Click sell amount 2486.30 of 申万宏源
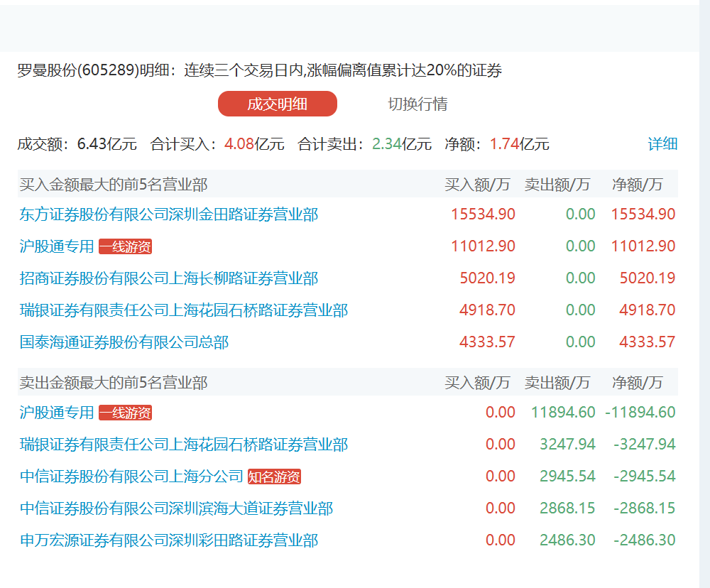The height and width of the screenshot is (588, 710). coord(567,540)
